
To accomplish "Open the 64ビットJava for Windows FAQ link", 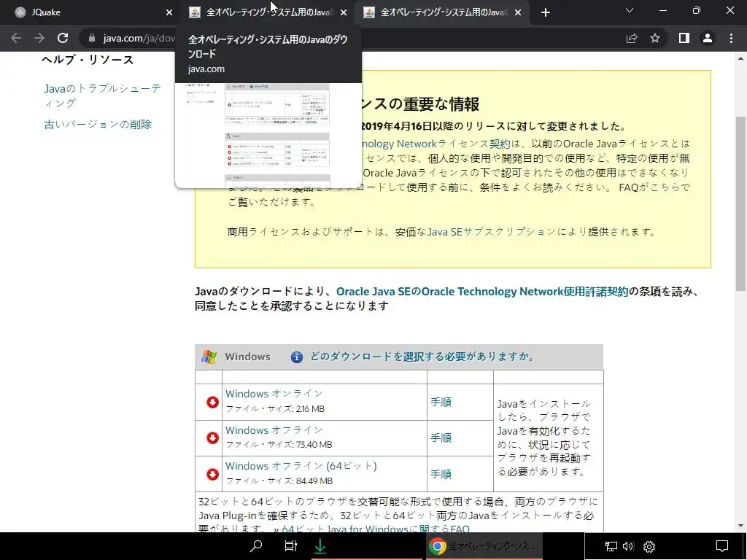I will tap(376, 529).
